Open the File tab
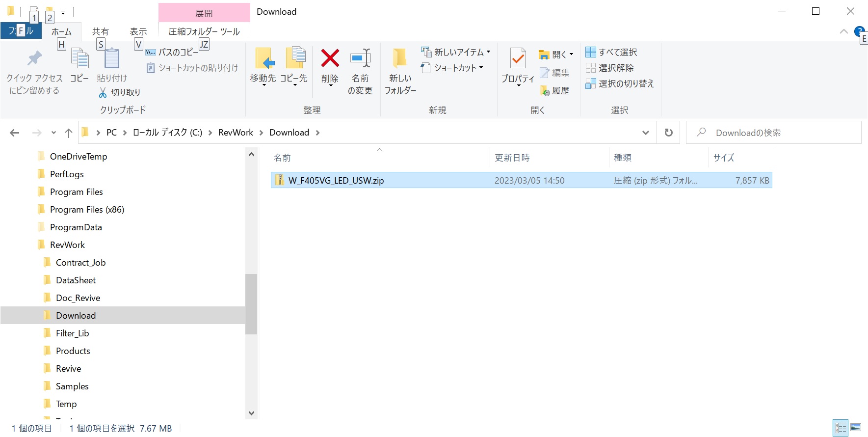The image size is (868, 437). pos(21,31)
